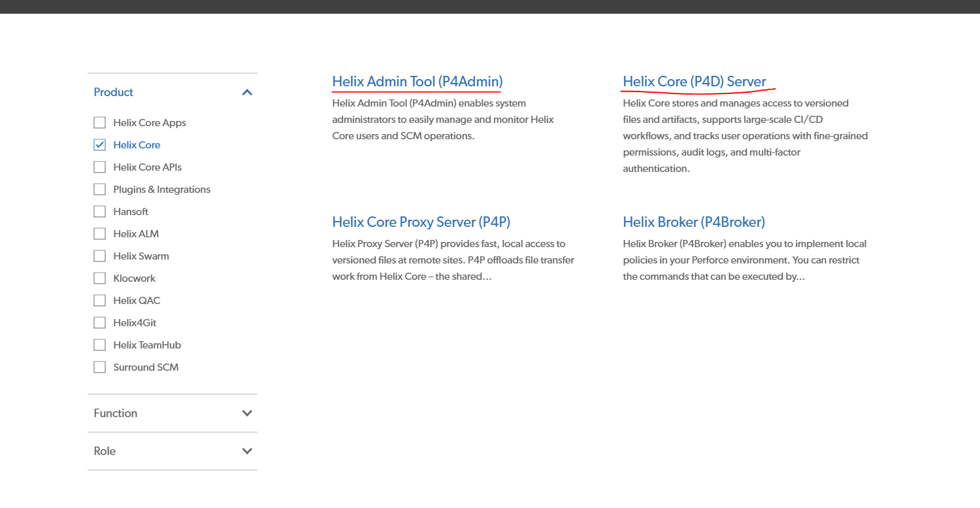The image size is (980, 508).
Task: Toggle the Helix Swarm checkbox
Action: 99,256
